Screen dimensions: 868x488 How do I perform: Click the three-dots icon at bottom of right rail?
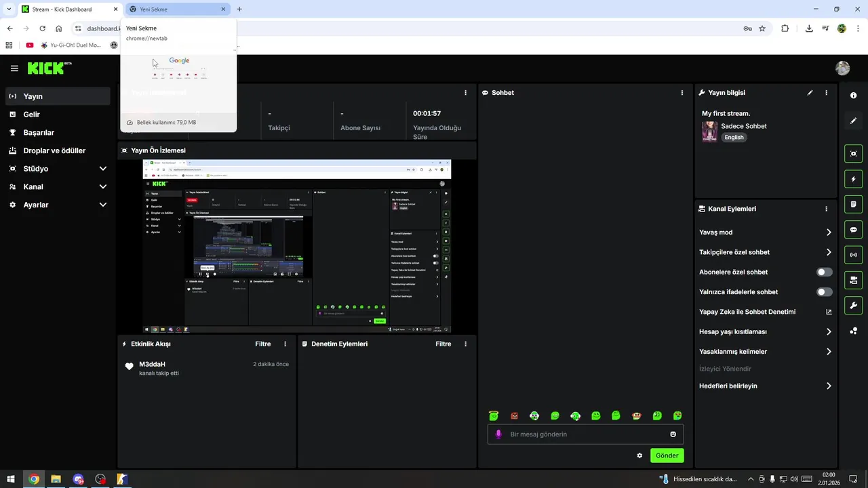854,331
